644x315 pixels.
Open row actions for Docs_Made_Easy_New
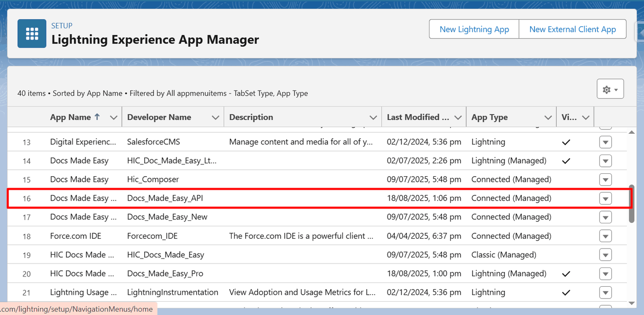(605, 217)
